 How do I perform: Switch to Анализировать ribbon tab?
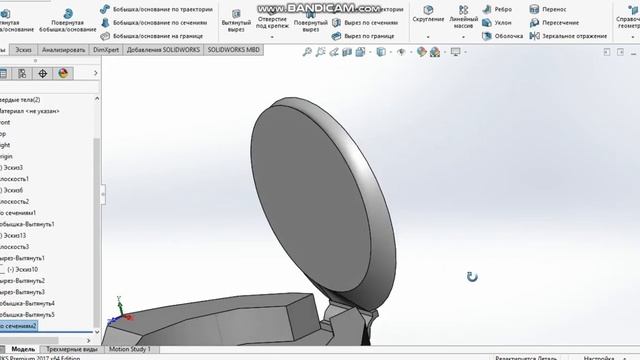coord(64,50)
